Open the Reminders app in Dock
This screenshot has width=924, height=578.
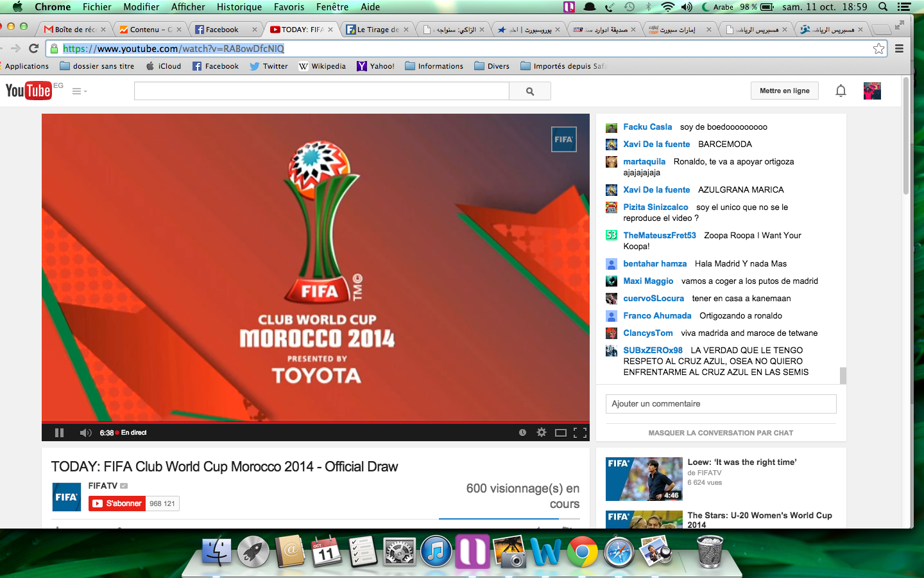pos(363,552)
